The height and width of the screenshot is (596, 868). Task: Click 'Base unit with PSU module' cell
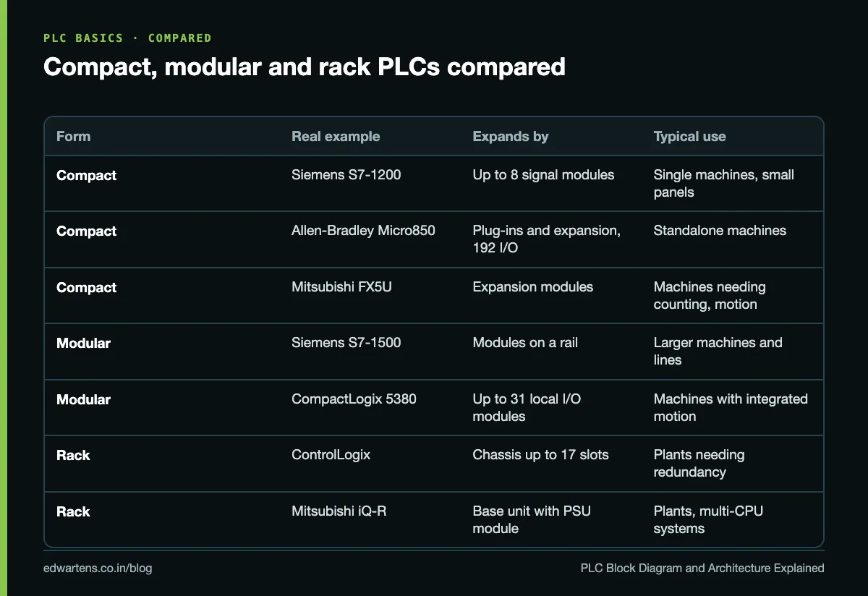click(532, 520)
